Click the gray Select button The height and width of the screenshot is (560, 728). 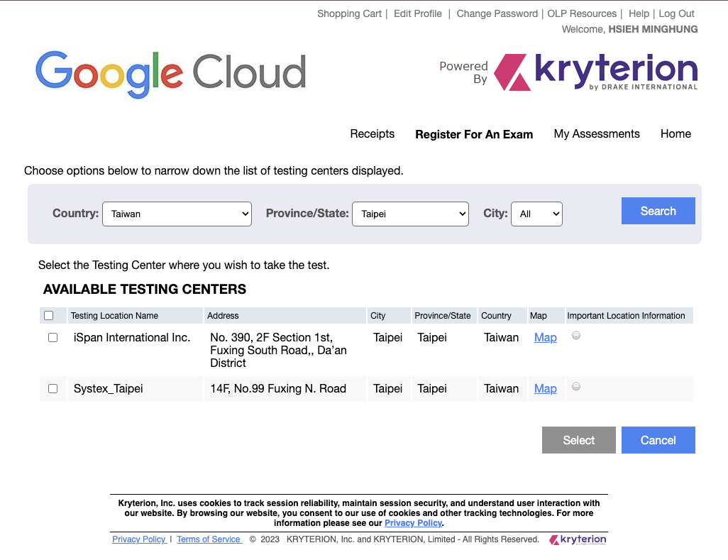pos(579,440)
